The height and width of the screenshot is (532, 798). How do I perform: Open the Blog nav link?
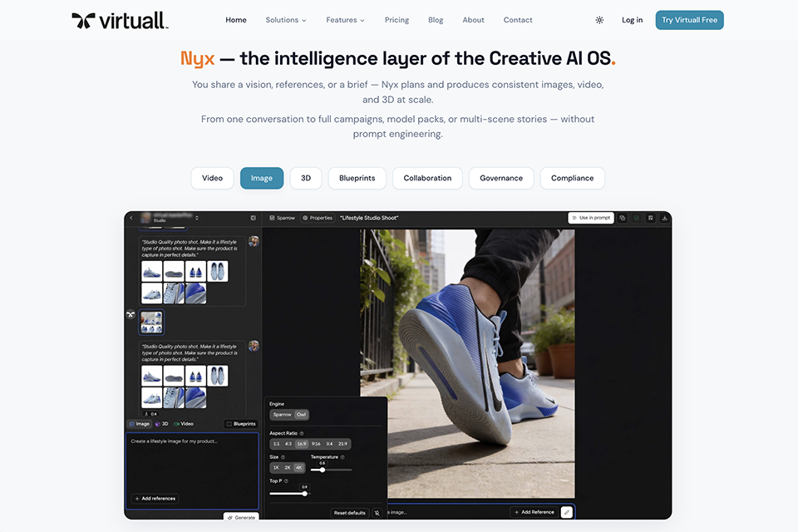436,20
